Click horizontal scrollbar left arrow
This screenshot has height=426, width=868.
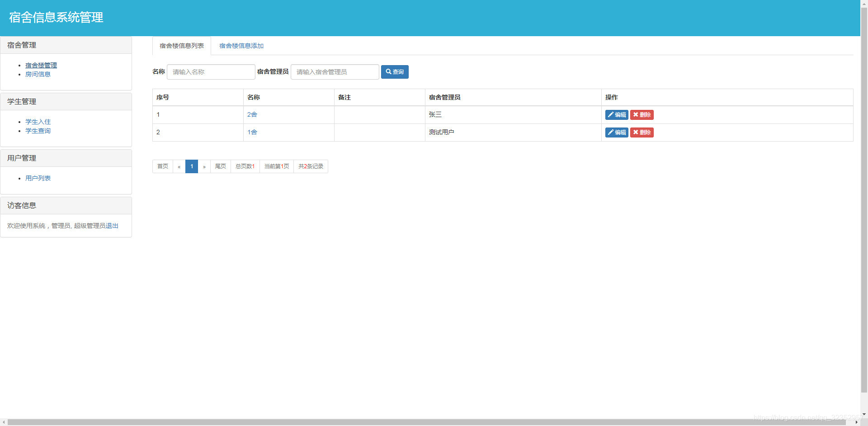[4, 422]
